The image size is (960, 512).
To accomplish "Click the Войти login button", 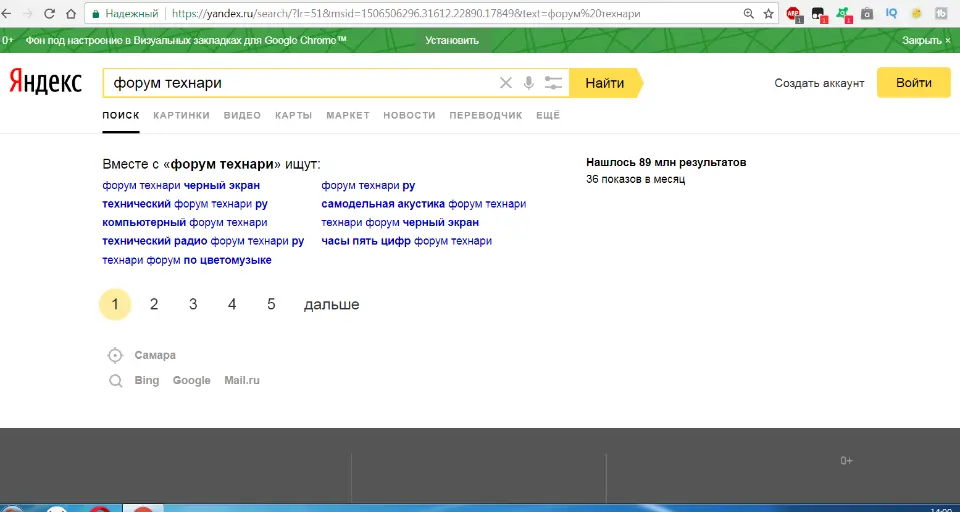I will coord(913,83).
